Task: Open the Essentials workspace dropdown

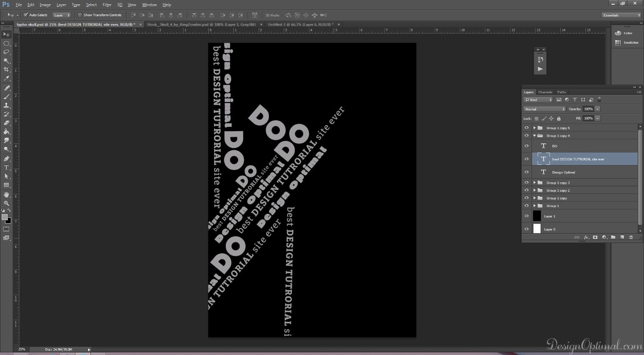Action: point(622,15)
